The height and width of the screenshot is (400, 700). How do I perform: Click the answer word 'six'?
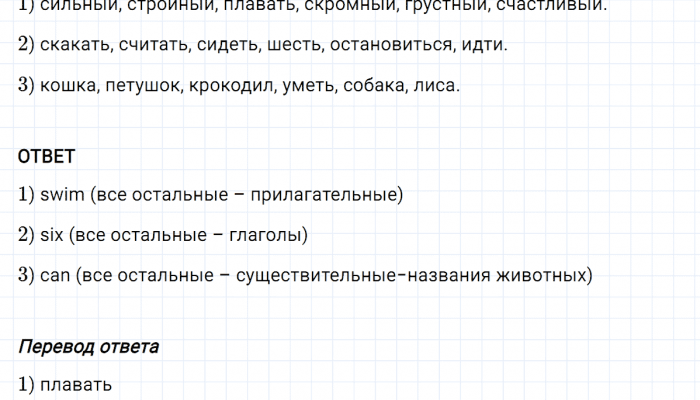[x=54, y=235]
